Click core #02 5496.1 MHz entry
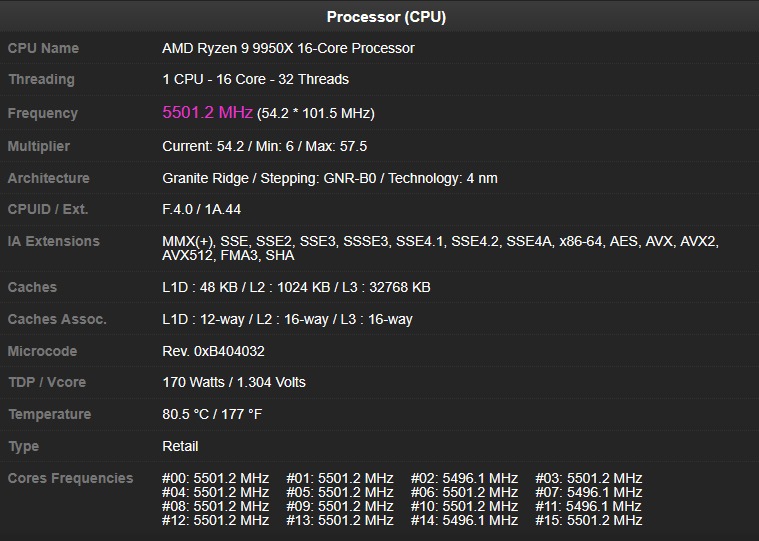759x541 pixels. pyautogui.click(x=464, y=478)
